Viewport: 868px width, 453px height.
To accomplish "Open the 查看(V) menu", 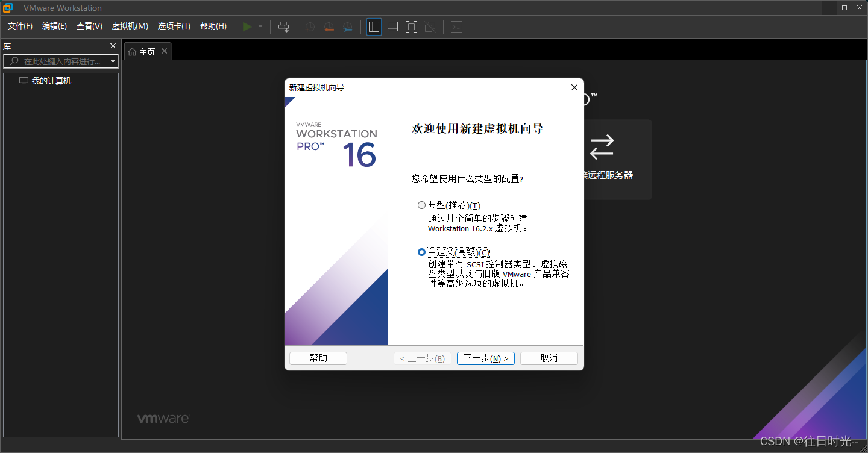I will (x=89, y=27).
